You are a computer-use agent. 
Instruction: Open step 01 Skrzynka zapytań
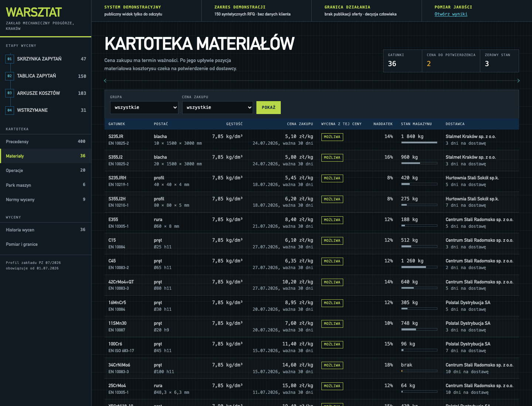[45, 59]
